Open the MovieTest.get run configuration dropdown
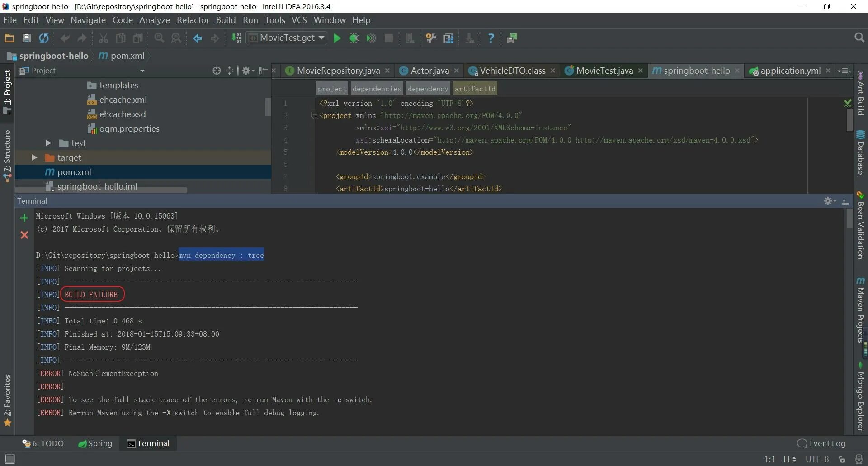The image size is (868, 466). click(321, 38)
